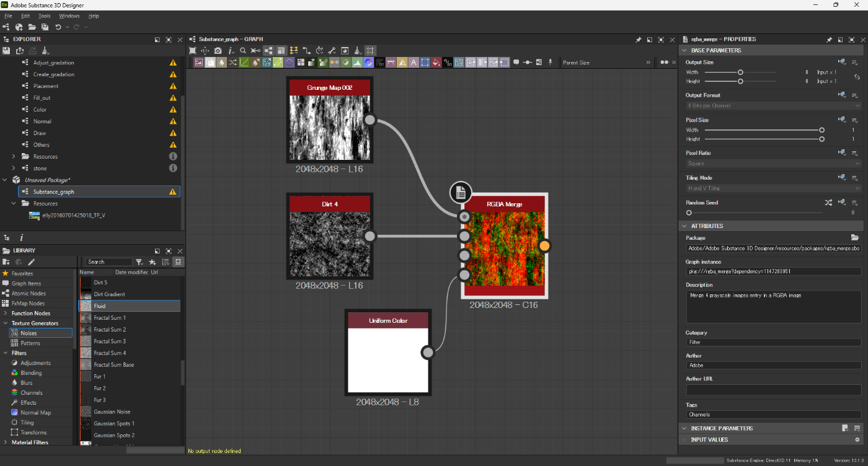Add a Levels node from graph toolbar
This screenshot has width=868, height=466.
[x=358, y=62]
